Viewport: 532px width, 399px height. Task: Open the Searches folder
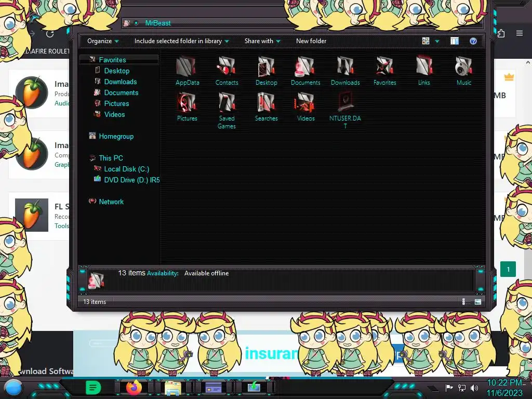[x=267, y=107]
